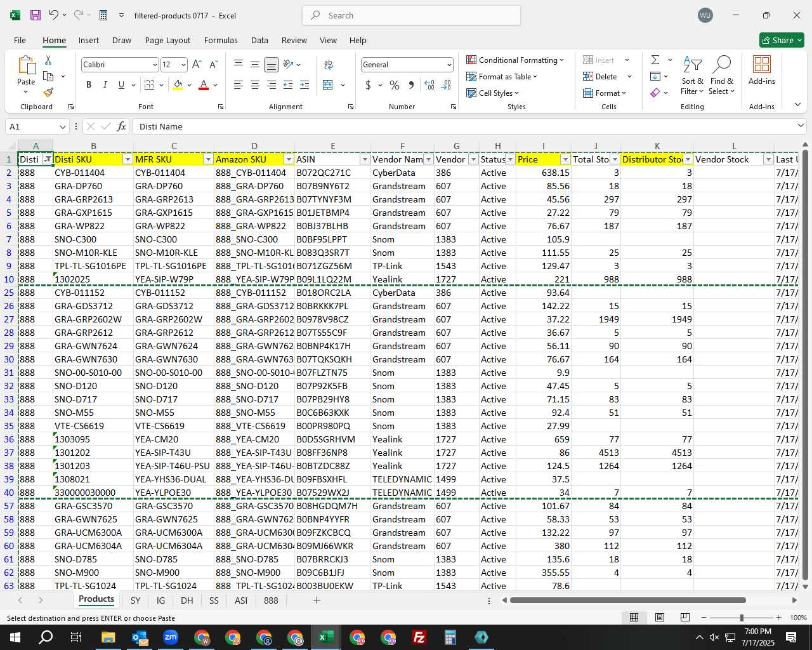
Task: Click the Format cells button
Action: pyautogui.click(x=605, y=93)
